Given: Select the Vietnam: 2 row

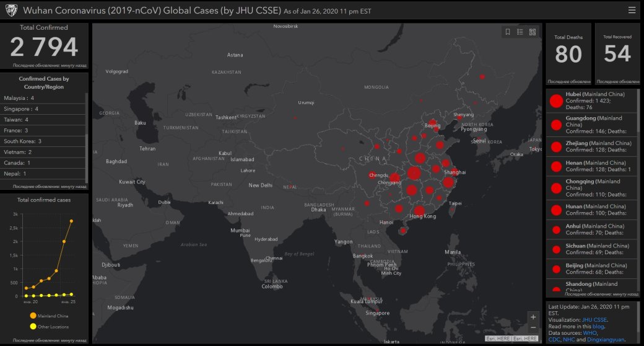Looking at the screenshot, I should [43, 152].
